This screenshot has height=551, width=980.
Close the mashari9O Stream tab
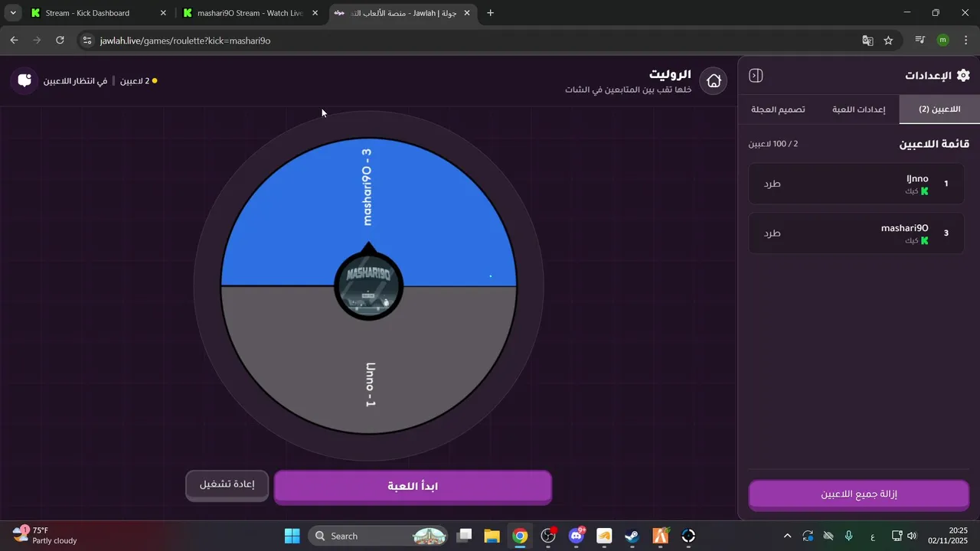pyautogui.click(x=315, y=13)
